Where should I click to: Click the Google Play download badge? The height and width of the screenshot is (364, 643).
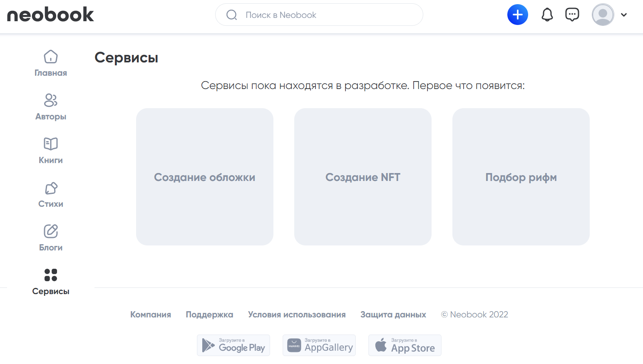tap(233, 345)
